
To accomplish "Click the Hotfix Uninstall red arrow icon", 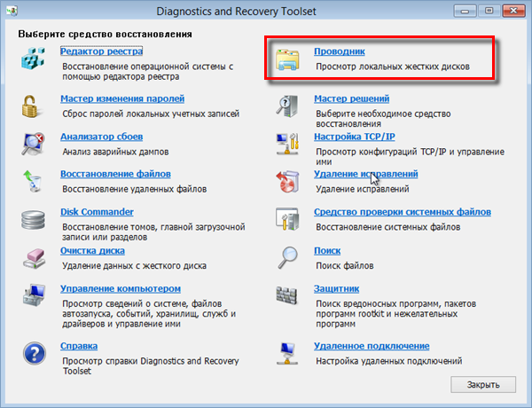I will click(x=287, y=182).
